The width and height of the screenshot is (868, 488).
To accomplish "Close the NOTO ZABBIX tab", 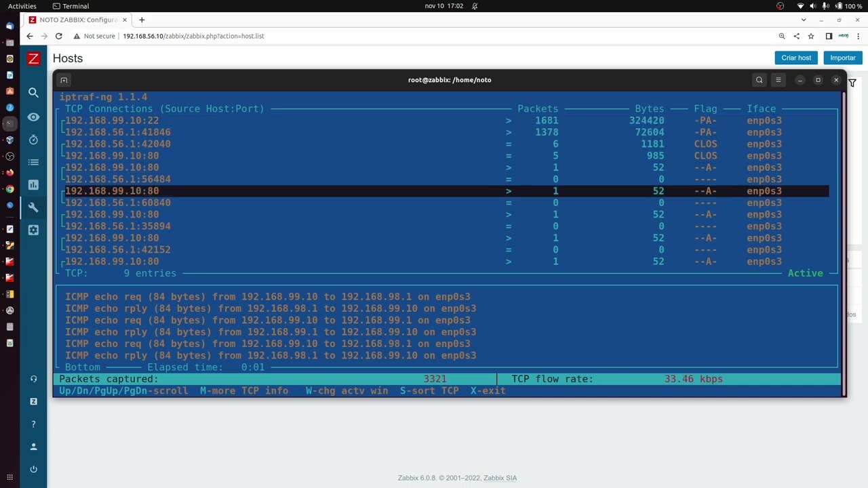I will 125,20.
